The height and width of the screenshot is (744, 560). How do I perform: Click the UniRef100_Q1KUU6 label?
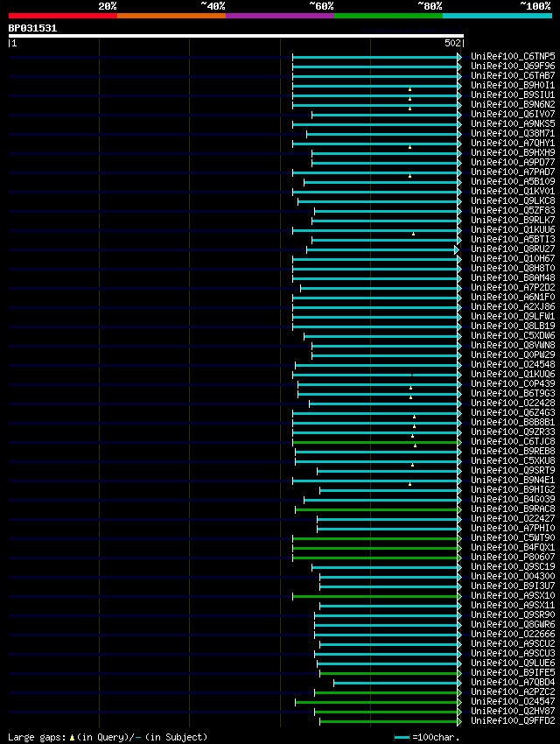(x=513, y=229)
